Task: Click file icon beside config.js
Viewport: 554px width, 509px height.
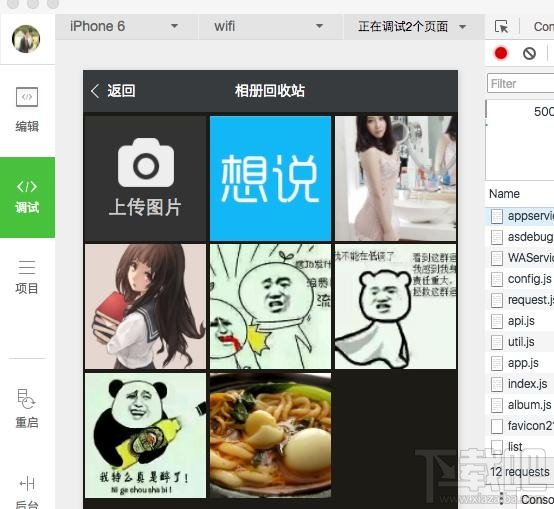Action: pos(497,279)
